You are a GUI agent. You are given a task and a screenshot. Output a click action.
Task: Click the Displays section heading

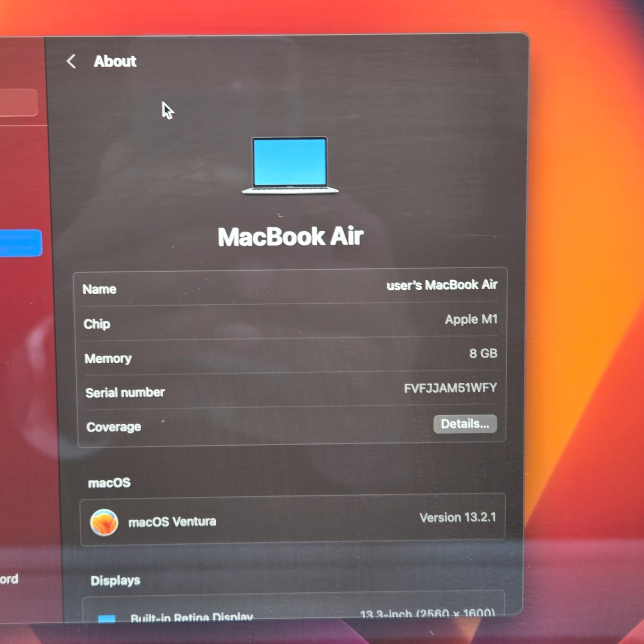point(115,581)
